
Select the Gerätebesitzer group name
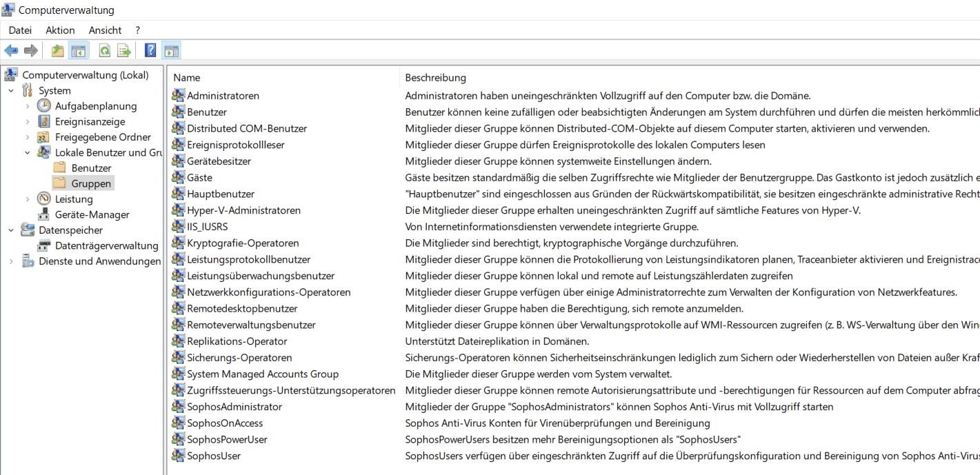(219, 161)
